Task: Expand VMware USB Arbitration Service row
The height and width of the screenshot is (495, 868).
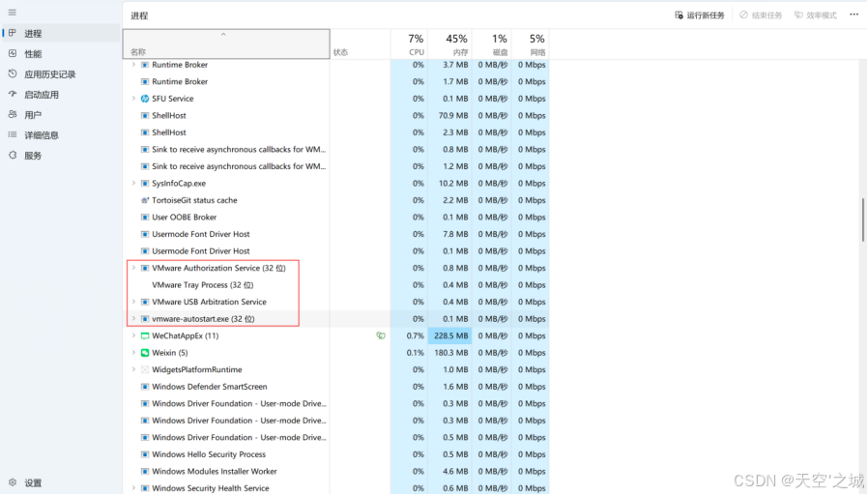Action: [x=133, y=302]
